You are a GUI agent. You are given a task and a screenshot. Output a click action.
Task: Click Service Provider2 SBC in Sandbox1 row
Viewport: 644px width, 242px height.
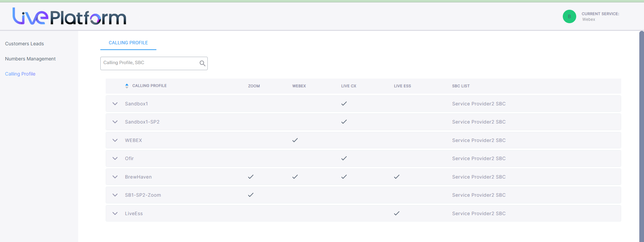point(479,104)
